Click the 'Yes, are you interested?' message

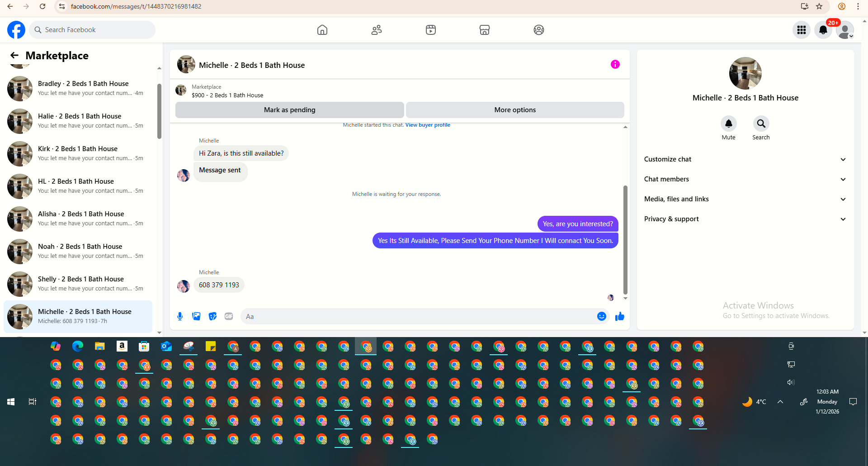coord(578,224)
